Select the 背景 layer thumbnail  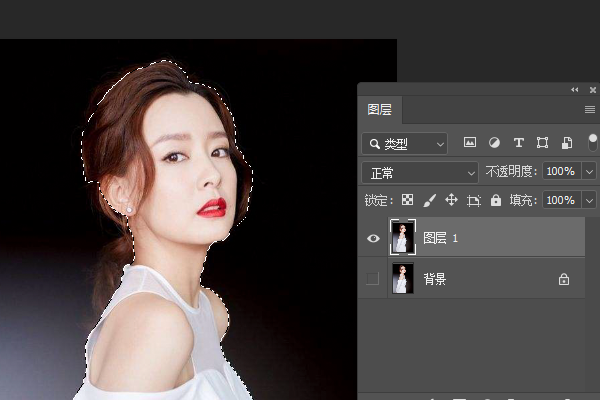coord(403,278)
